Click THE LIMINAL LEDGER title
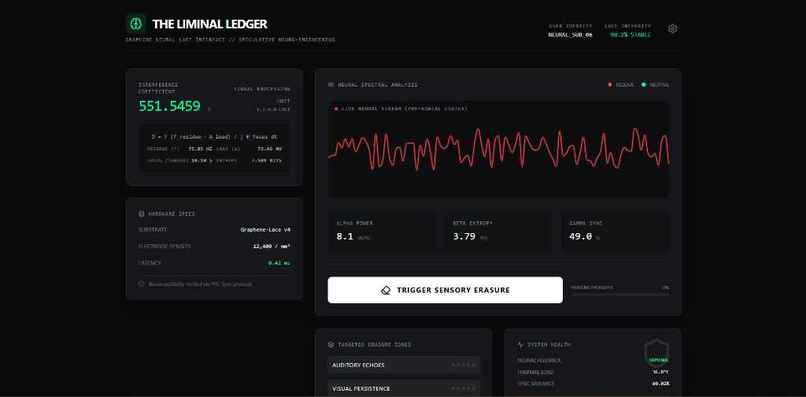The width and height of the screenshot is (806, 397). pyautogui.click(x=210, y=24)
